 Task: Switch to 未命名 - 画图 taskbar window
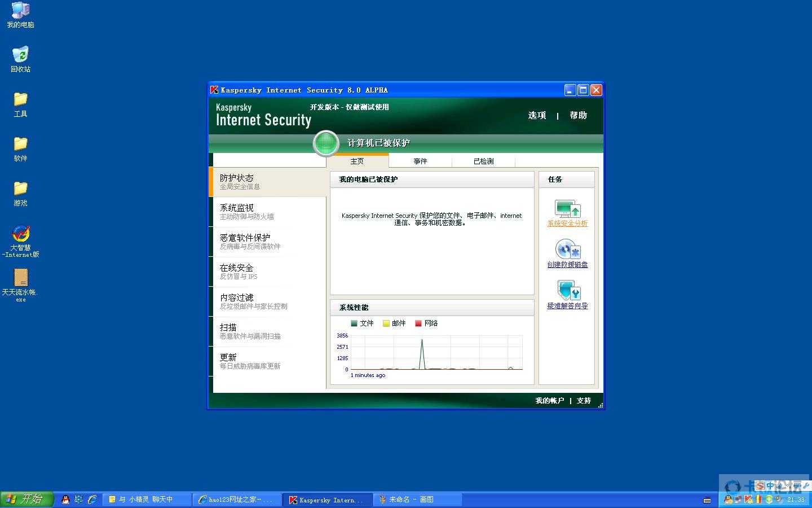tap(417, 500)
